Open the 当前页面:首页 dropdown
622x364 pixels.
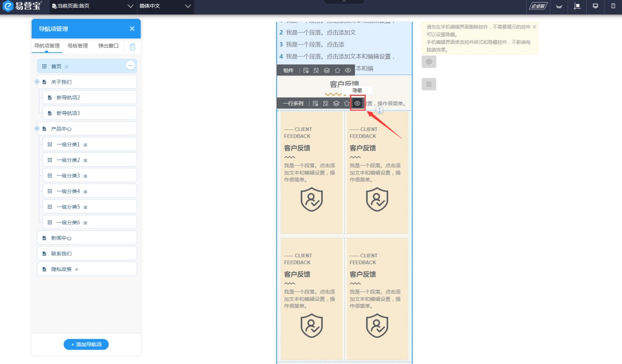click(x=92, y=6)
